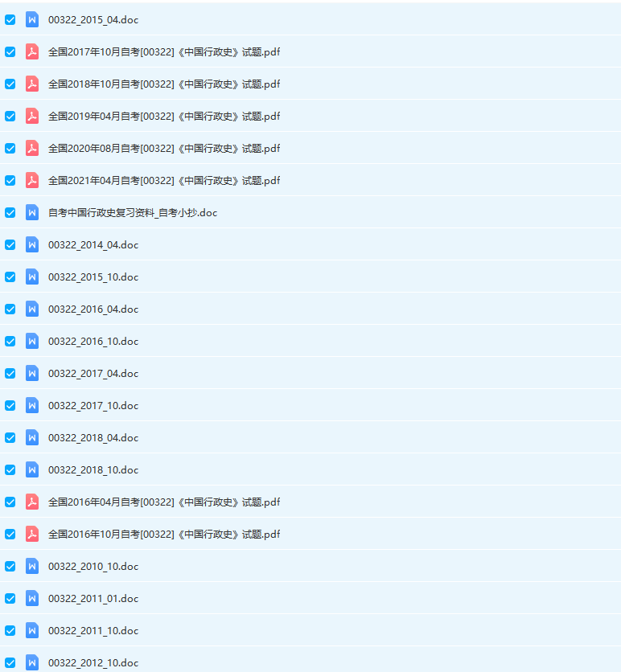Toggle the 00322_2010_10.doc checkbox

[10, 566]
